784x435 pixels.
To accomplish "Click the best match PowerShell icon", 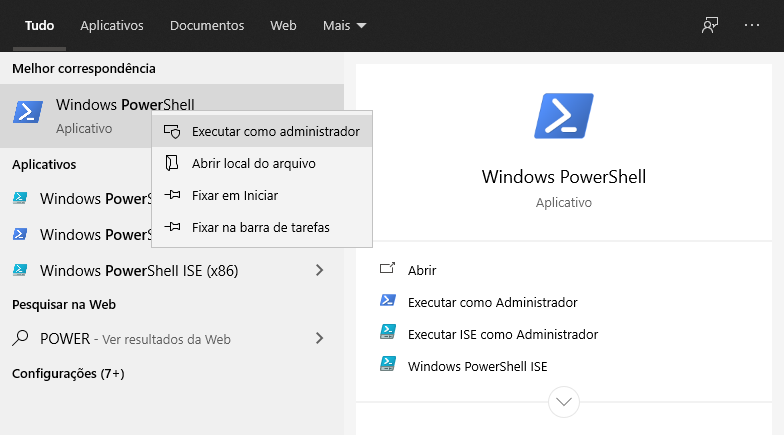I will [x=28, y=112].
